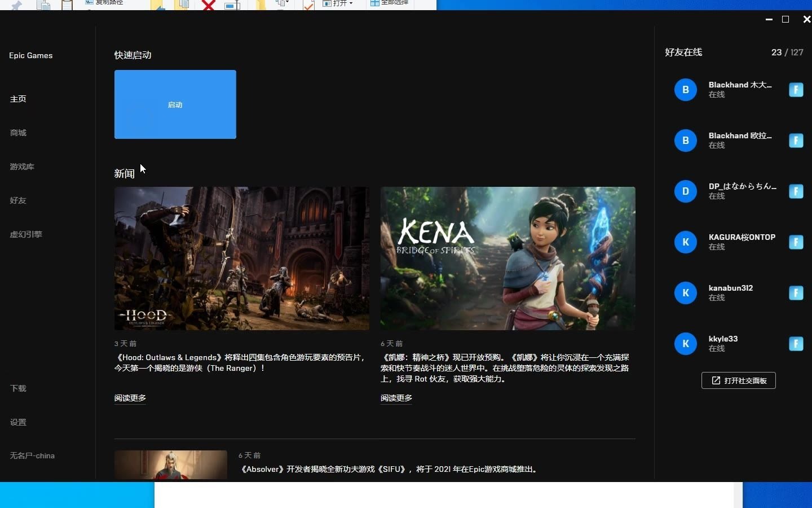The height and width of the screenshot is (508, 812).
Task: Click the 无名尸-china account name
Action: point(32,456)
